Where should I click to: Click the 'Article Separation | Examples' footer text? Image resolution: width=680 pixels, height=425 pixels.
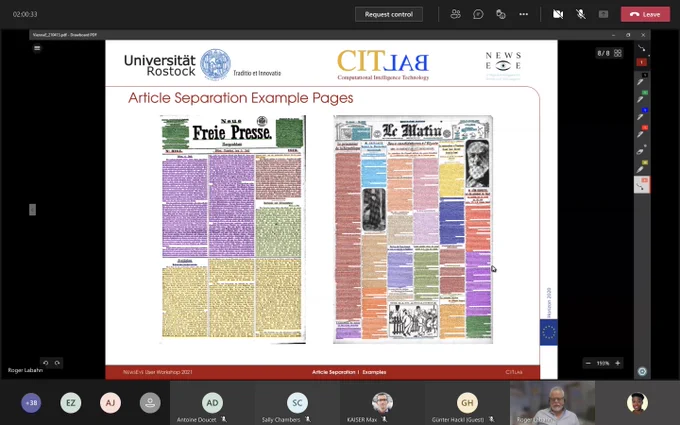pyautogui.click(x=349, y=372)
